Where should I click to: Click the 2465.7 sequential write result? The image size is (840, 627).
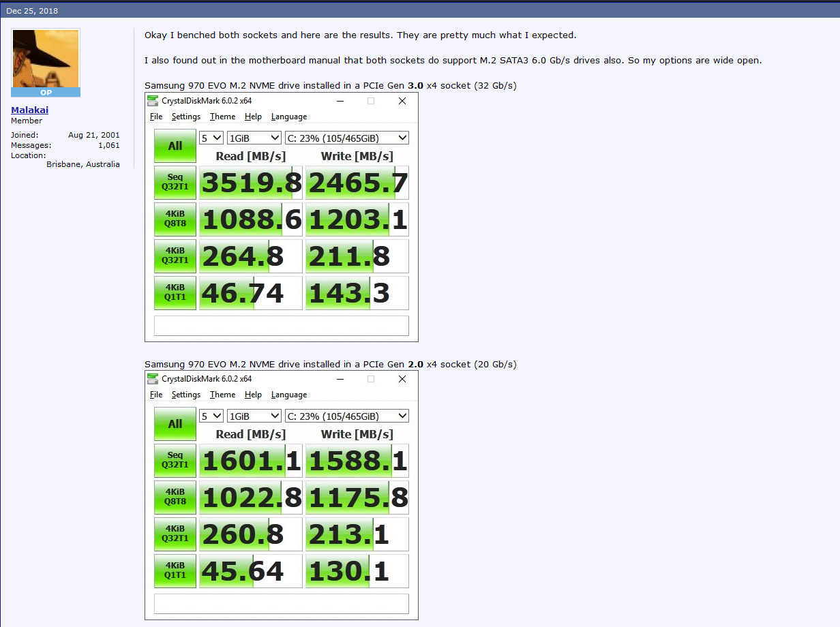click(x=357, y=183)
